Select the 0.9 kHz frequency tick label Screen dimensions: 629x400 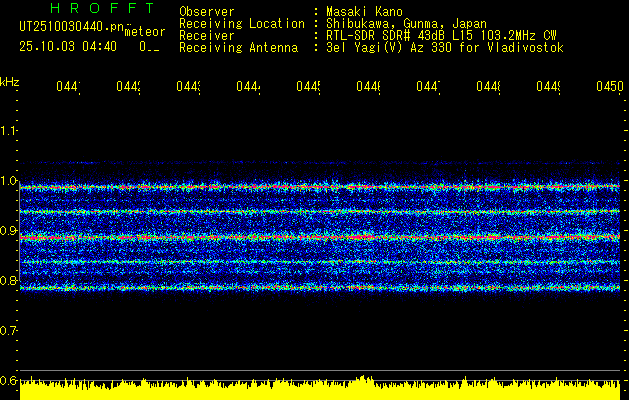(9, 231)
